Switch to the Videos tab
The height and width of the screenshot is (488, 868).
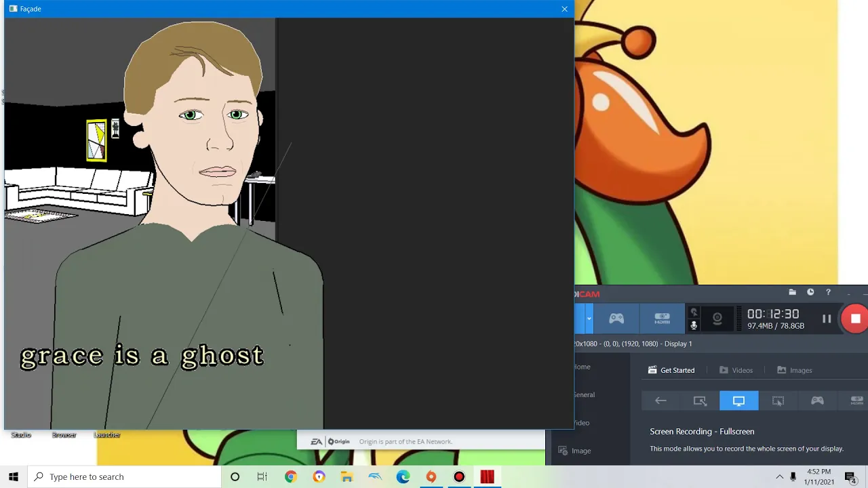coord(736,370)
